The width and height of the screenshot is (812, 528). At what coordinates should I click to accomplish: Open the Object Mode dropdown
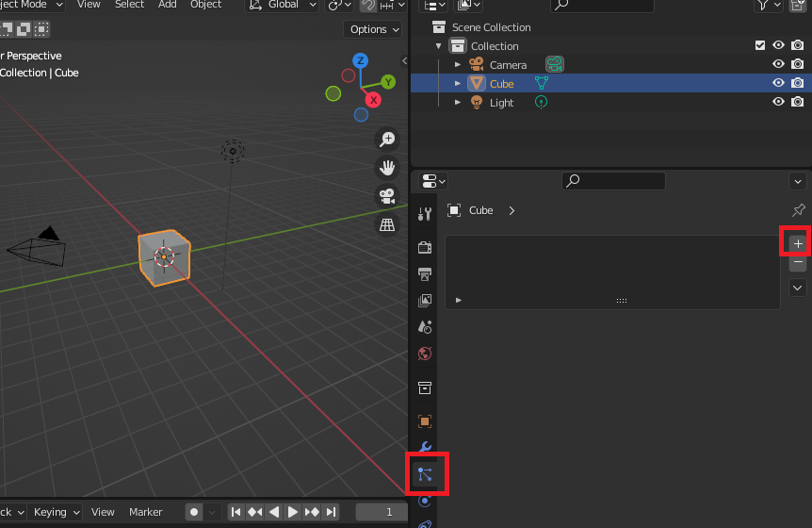(x=31, y=5)
